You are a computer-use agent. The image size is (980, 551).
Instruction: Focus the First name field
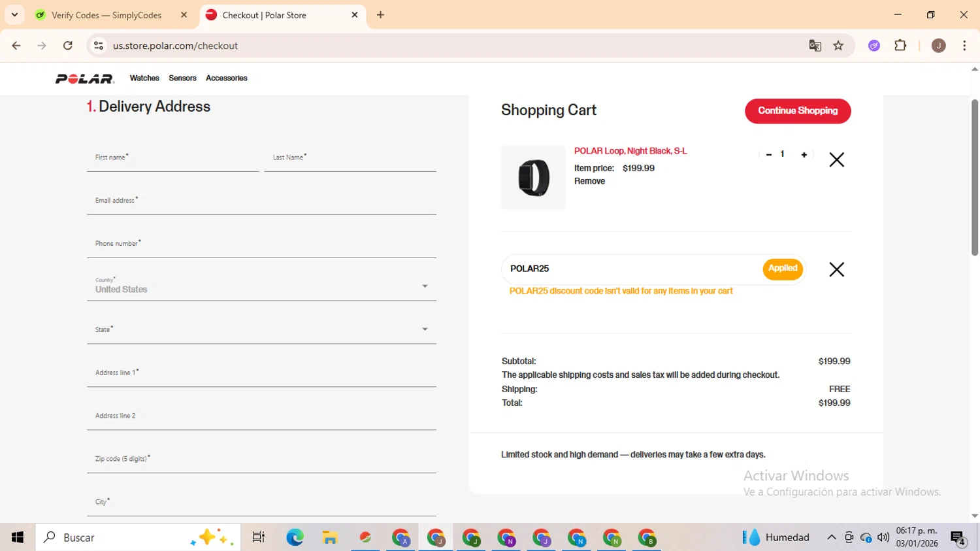click(173, 158)
